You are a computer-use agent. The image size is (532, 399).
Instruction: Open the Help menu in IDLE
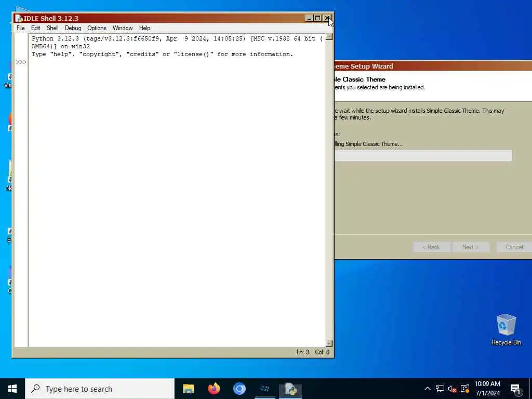[x=144, y=28]
